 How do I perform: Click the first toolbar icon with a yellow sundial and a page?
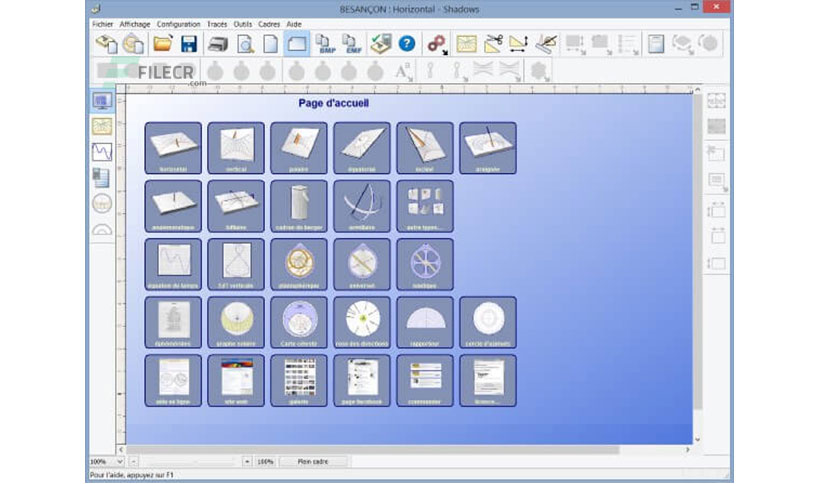(107, 44)
